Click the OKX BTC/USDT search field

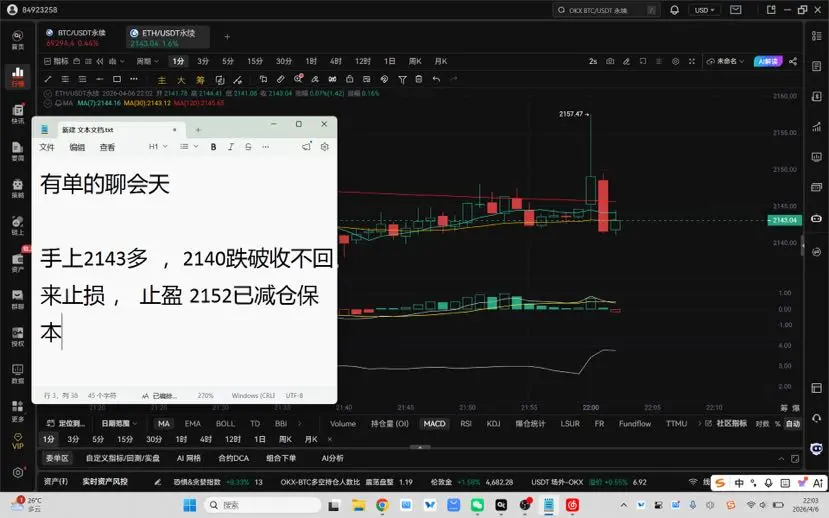pos(606,10)
